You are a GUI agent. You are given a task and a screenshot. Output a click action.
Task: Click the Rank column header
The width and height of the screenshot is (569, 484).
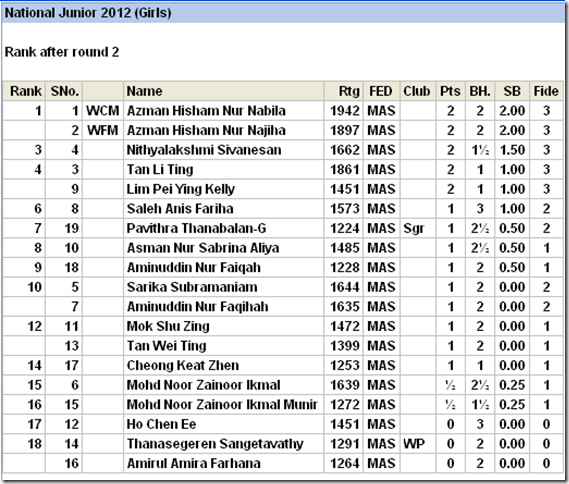24,91
